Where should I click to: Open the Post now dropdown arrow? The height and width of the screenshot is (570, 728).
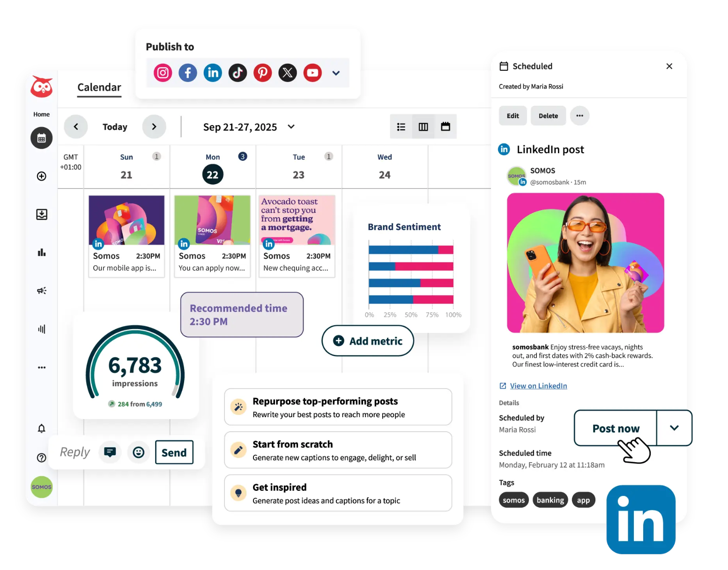coord(674,428)
